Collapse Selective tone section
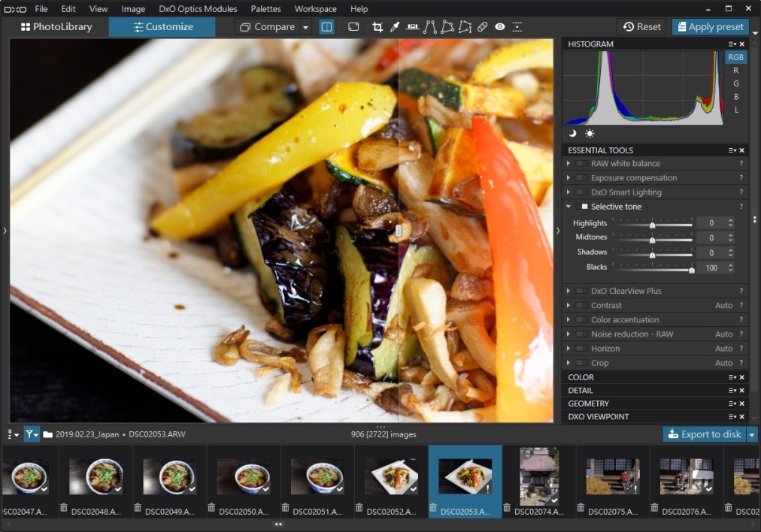 (568, 207)
